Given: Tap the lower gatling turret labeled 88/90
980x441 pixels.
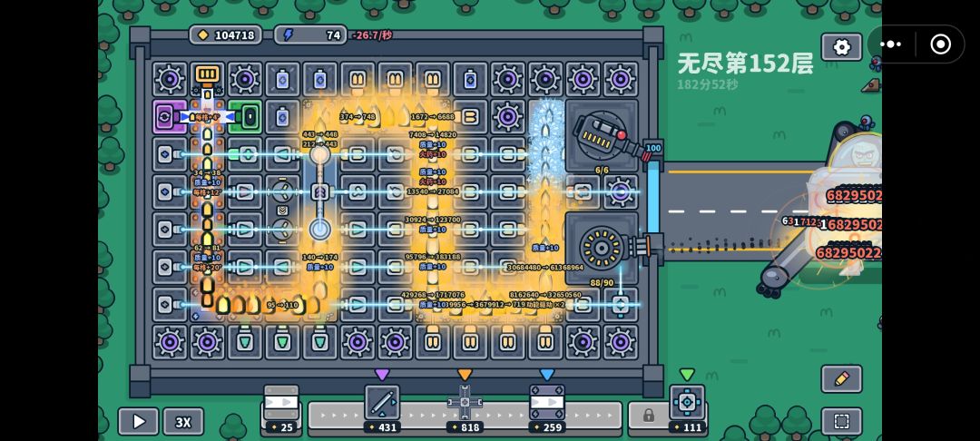Looking at the screenshot, I should [x=602, y=248].
